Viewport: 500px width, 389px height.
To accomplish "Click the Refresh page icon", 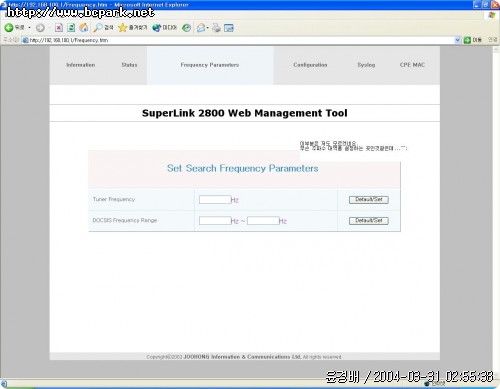I will (x=71, y=28).
